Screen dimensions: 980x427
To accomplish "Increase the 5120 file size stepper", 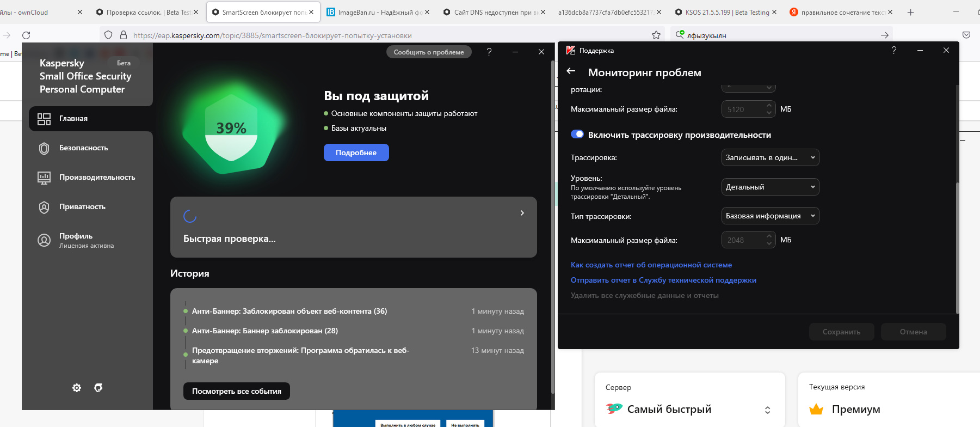I will click(769, 105).
